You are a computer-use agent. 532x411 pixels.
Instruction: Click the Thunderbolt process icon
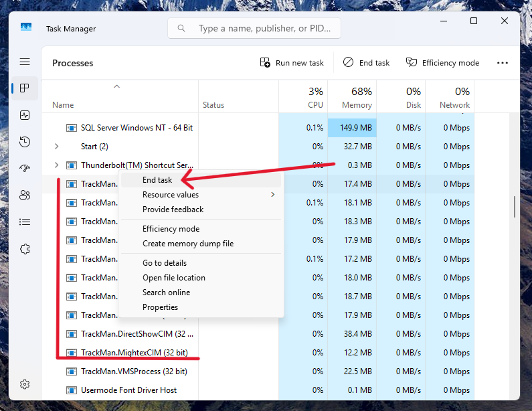pos(71,165)
